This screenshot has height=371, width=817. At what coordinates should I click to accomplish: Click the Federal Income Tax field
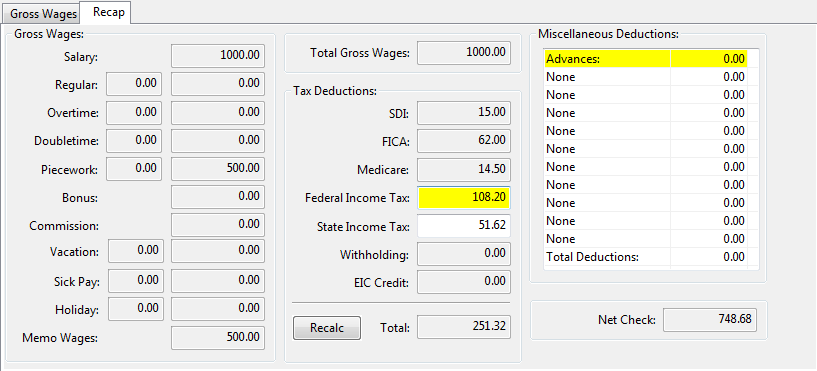(464, 198)
